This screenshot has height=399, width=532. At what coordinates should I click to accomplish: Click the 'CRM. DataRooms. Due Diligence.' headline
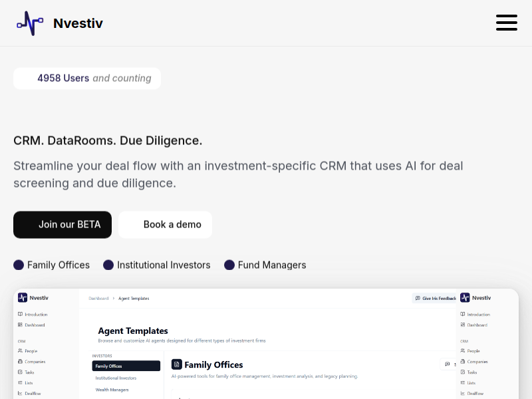(x=108, y=140)
